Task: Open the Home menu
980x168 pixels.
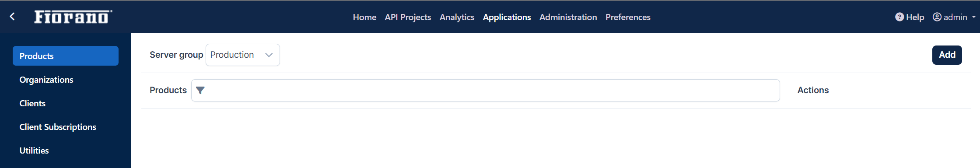Action: 364,17
